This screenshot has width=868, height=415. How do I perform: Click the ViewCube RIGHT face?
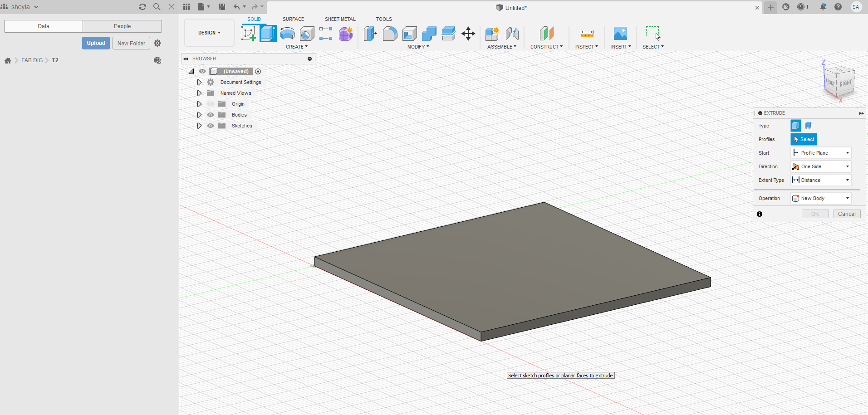click(x=845, y=83)
